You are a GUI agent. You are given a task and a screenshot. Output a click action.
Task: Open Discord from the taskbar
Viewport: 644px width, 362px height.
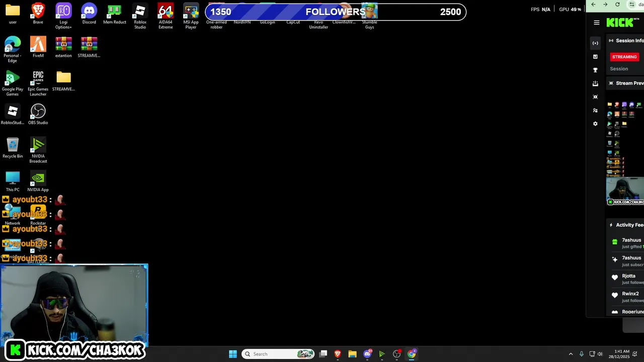[367, 354]
